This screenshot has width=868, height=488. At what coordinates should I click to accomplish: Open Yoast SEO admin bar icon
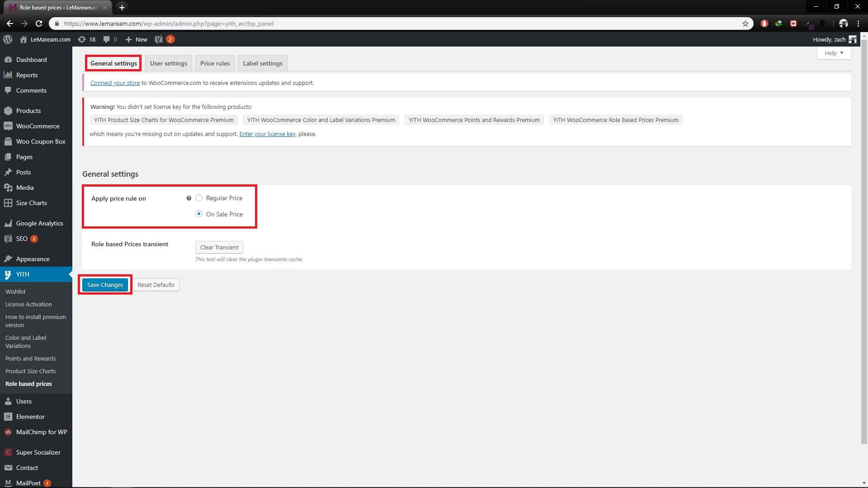pos(158,39)
